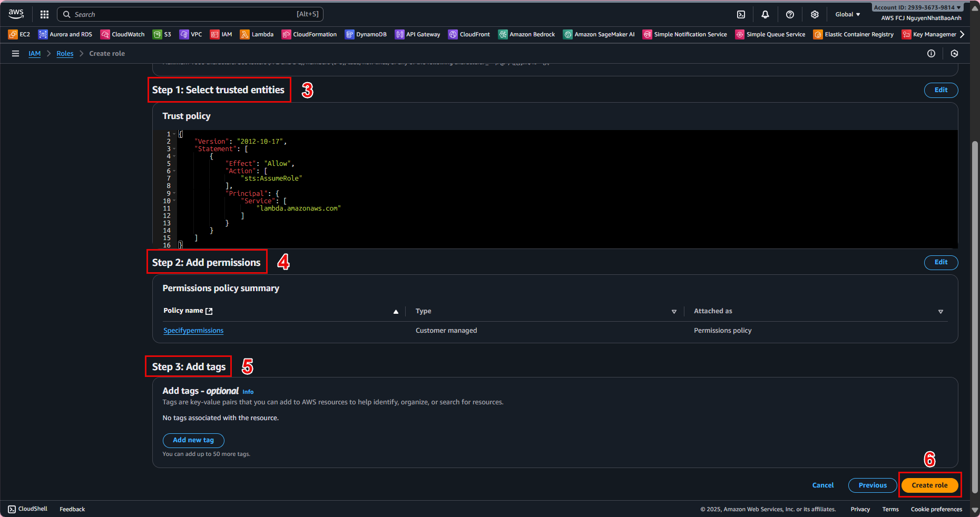Open the settings gear in top bar
Image resolution: width=980 pixels, height=517 pixels.
tap(815, 15)
